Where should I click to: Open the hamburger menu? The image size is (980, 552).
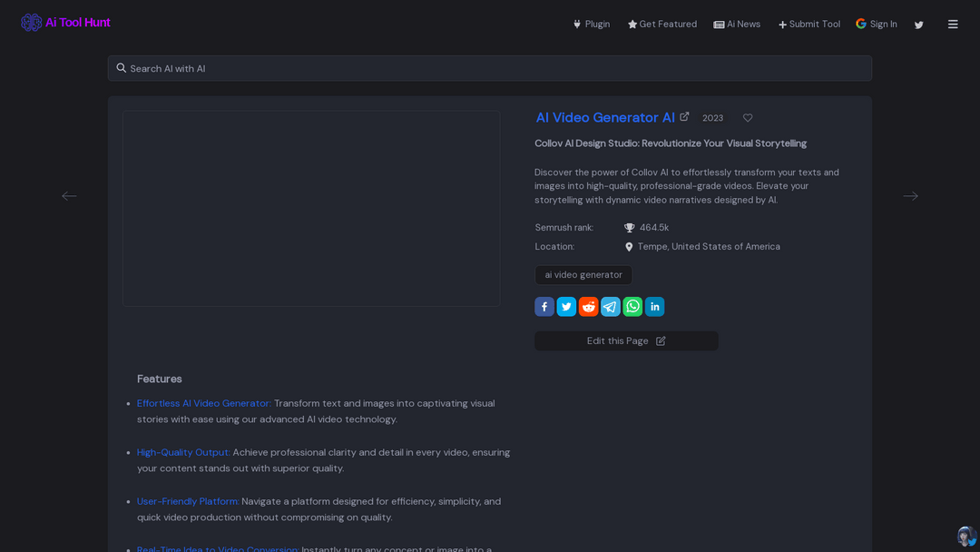953,25
